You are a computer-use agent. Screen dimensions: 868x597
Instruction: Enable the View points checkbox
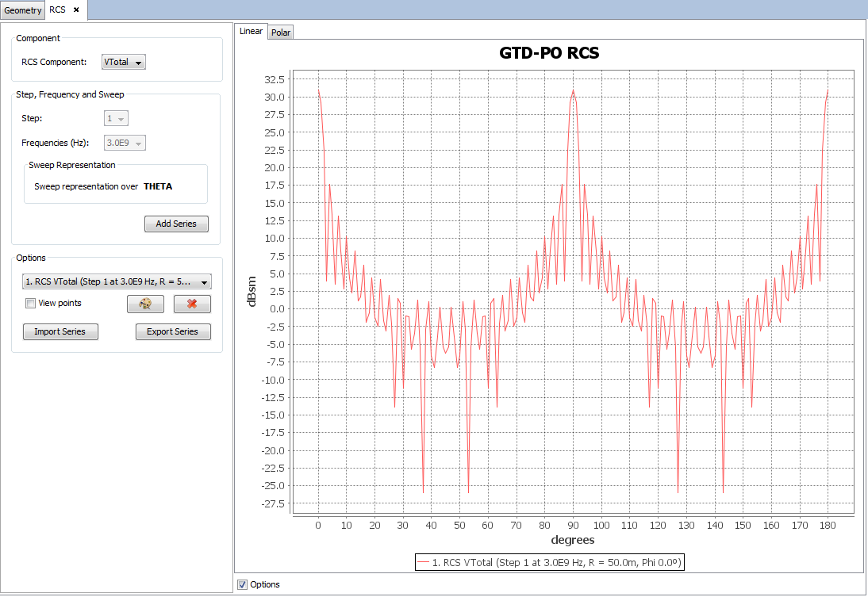tap(31, 304)
